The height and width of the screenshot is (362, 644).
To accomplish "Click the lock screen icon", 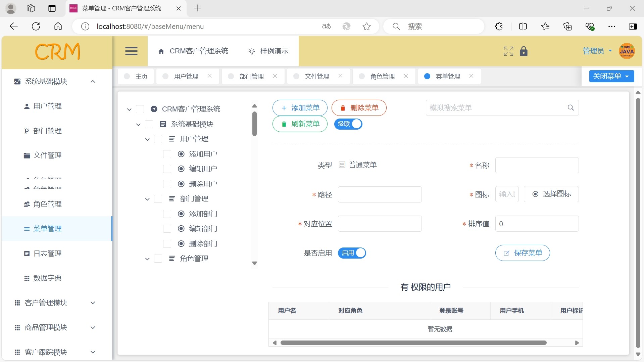I will [x=524, y=51].
